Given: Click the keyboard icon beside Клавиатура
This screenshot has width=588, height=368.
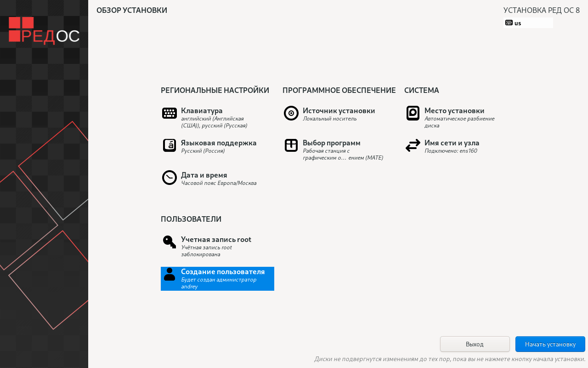Looking at the screenshot, I should [x=170, y=113].
